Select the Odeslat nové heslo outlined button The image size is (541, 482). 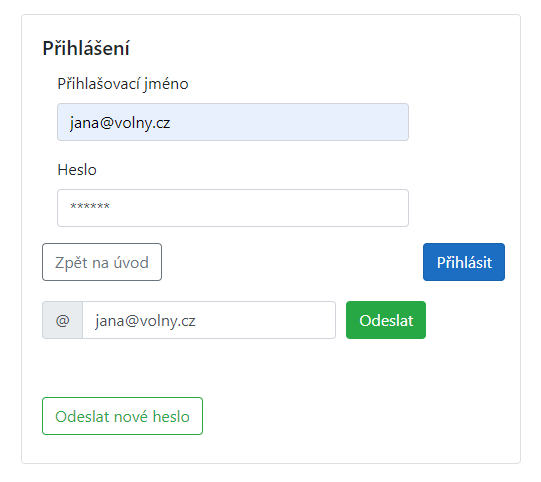(x=122, y=416)
